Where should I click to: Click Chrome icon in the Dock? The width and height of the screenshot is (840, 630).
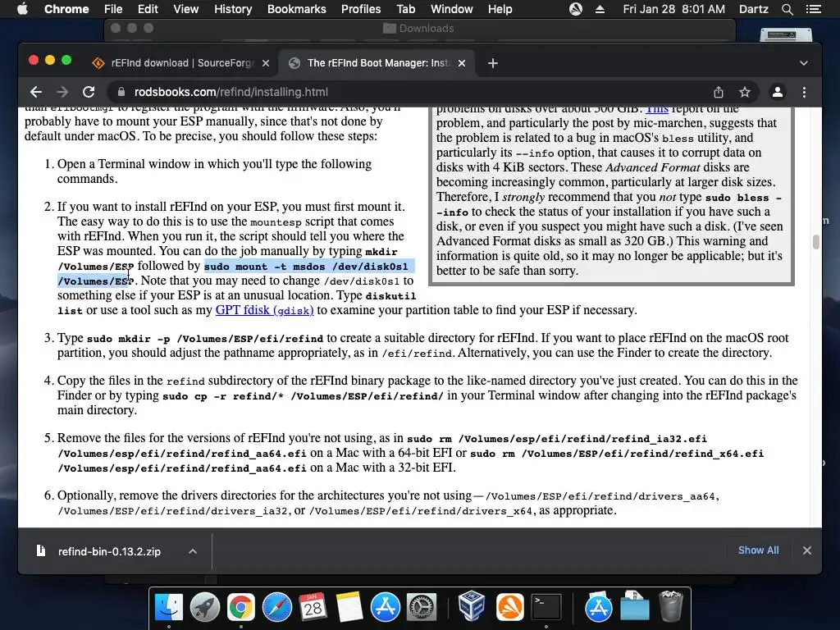point(240,608)
